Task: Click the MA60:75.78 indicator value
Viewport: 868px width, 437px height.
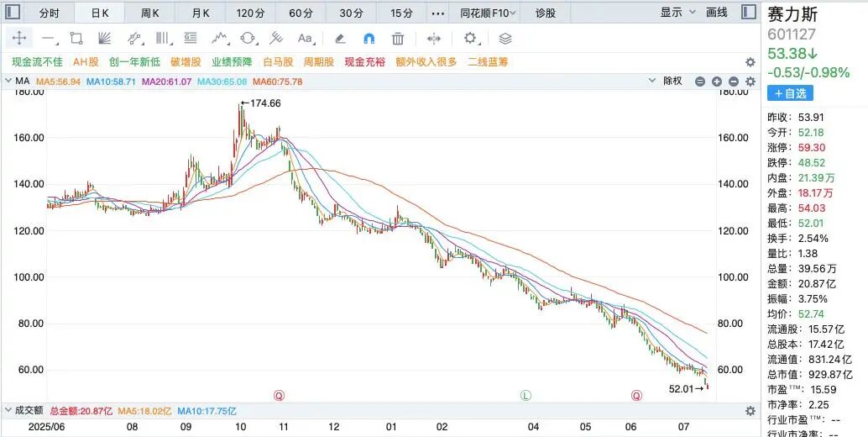Action: coord(277,82)
